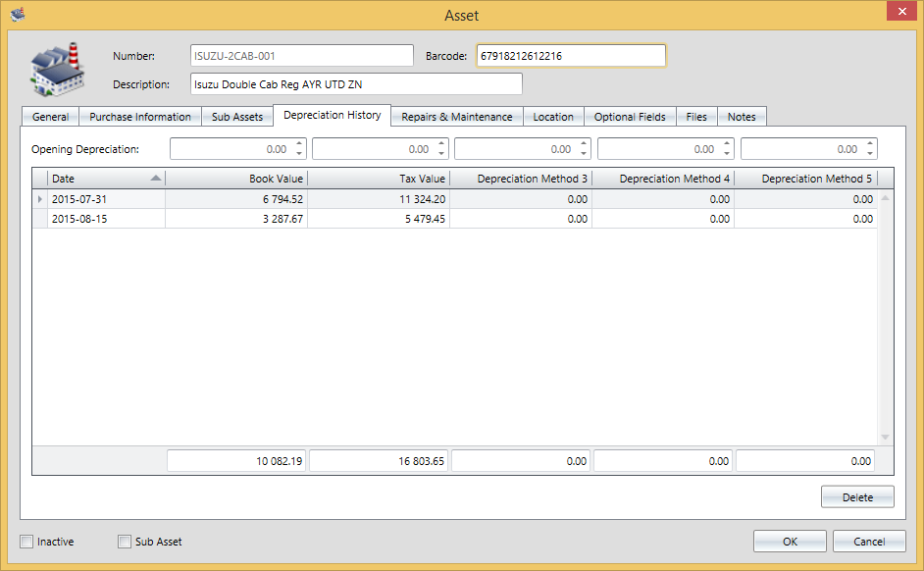Tick the Inactive checkbox

(x=26, y=542)
